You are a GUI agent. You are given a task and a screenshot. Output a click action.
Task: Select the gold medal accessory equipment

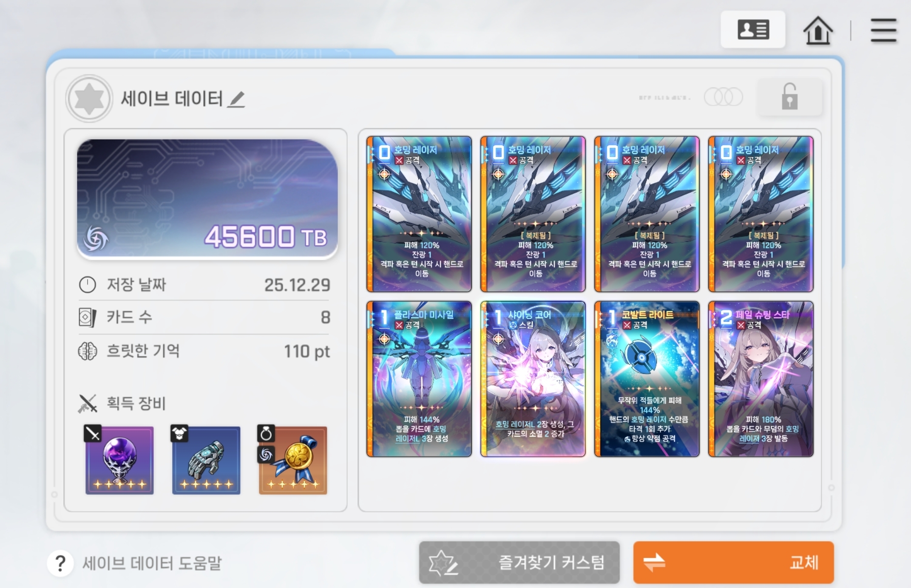click(x=293, y=460)
